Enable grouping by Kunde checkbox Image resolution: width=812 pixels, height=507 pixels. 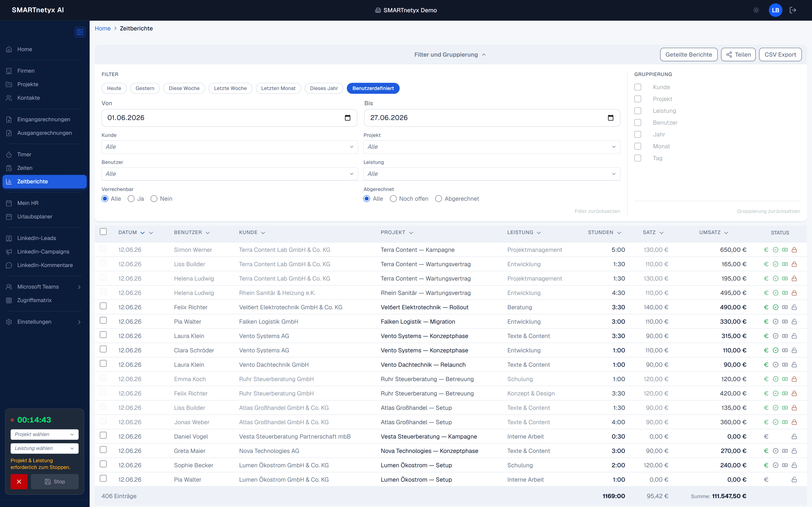[x=638, y=87]
